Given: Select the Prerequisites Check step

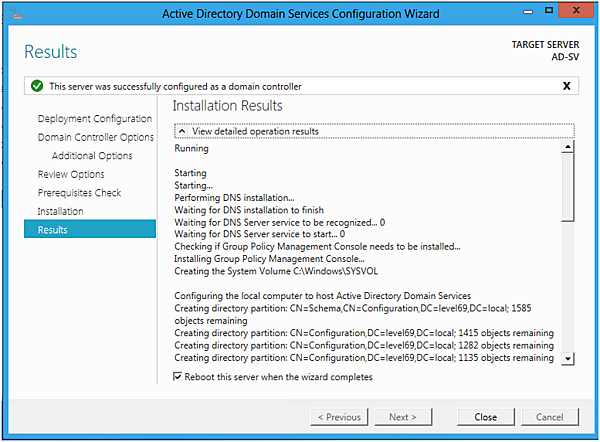Looking at the screenshot, I should (x=79, y=193).
